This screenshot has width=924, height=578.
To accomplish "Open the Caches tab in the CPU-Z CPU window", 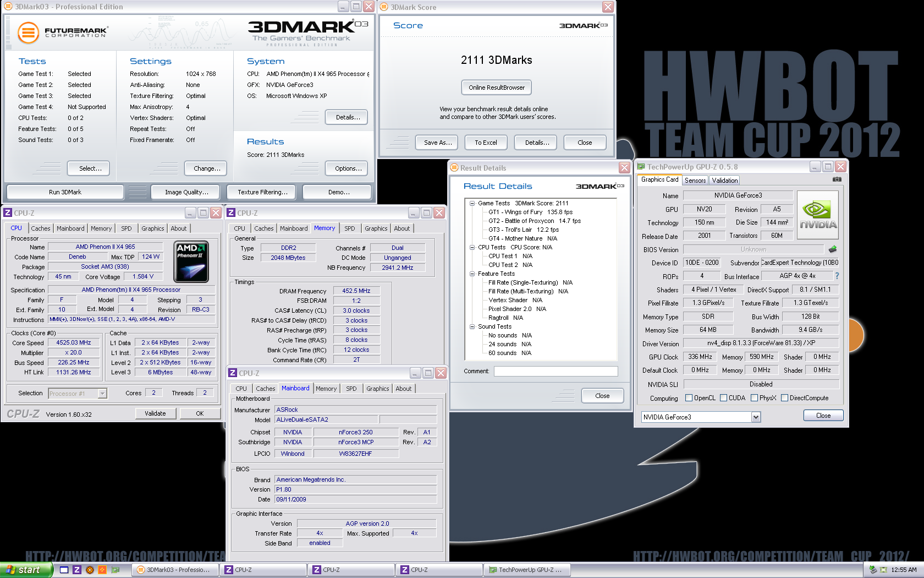I will [40, 228].
